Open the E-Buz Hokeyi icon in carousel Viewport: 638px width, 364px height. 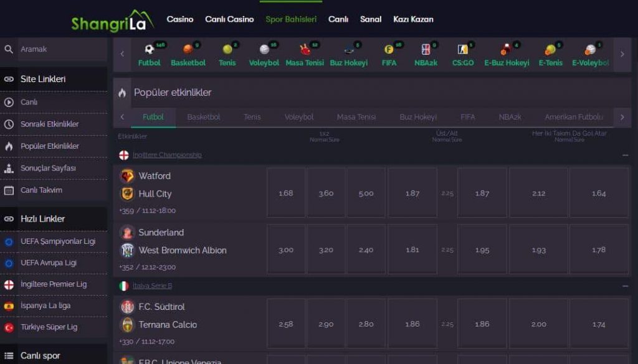506,49
